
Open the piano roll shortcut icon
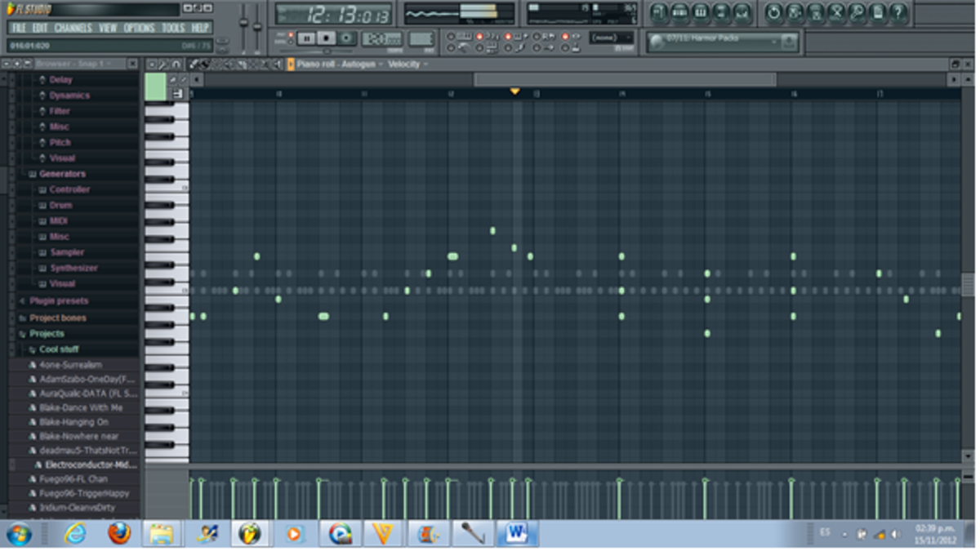(x=701, y=12)
